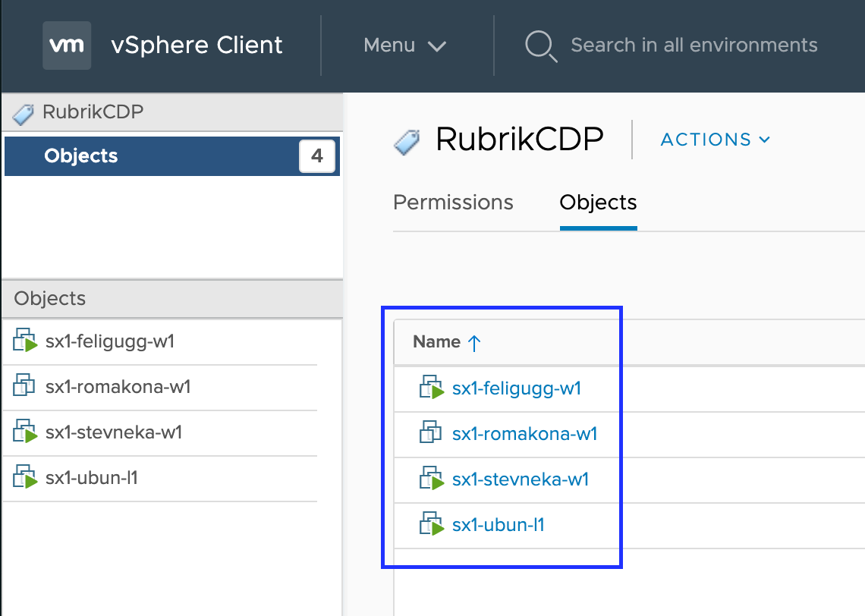Click the objects count badge 4
The width and height of the screenshot is (865, 616).
coord(316,156)
